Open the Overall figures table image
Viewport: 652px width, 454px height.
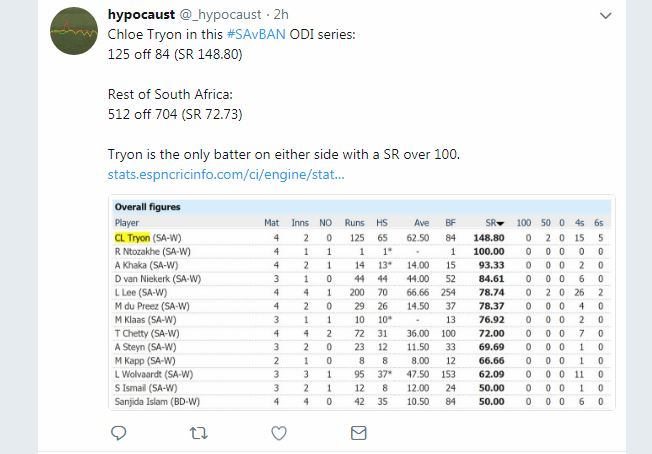pos(361,305)
